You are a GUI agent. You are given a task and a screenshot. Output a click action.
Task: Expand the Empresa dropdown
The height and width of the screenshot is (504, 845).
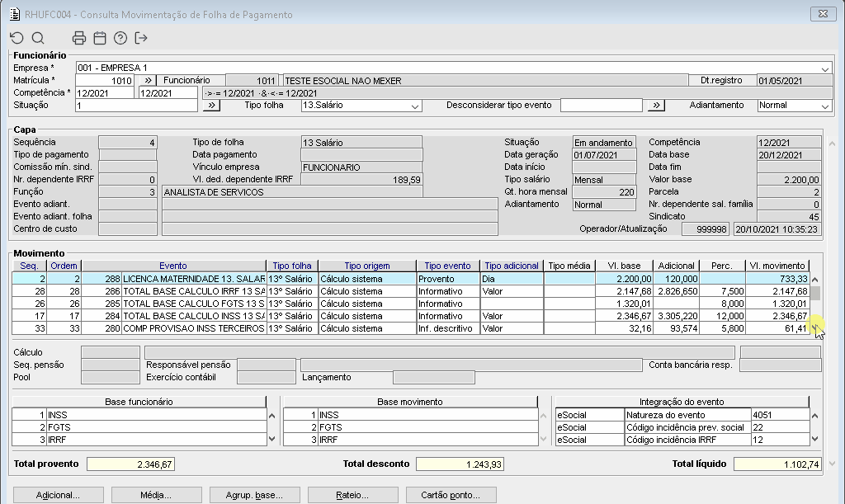825,68
